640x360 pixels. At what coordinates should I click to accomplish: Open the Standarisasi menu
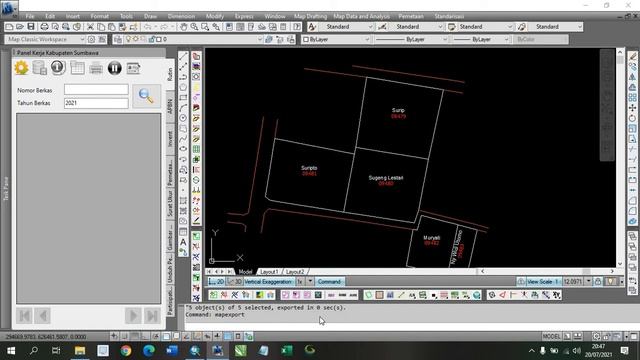tap(449, 16)
